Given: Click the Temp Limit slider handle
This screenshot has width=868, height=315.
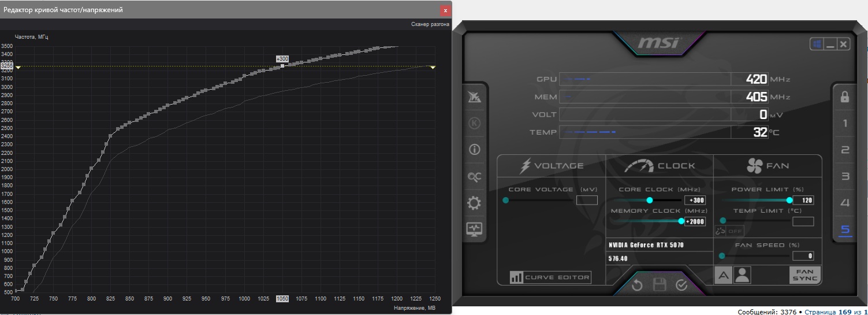Looking at the screenshot, I should [722, 221].
